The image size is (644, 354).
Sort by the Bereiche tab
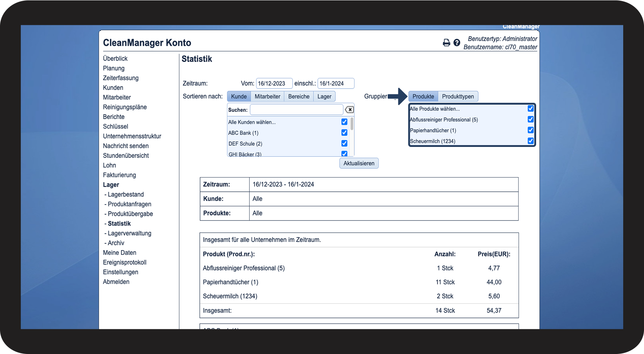pos(298,97)
